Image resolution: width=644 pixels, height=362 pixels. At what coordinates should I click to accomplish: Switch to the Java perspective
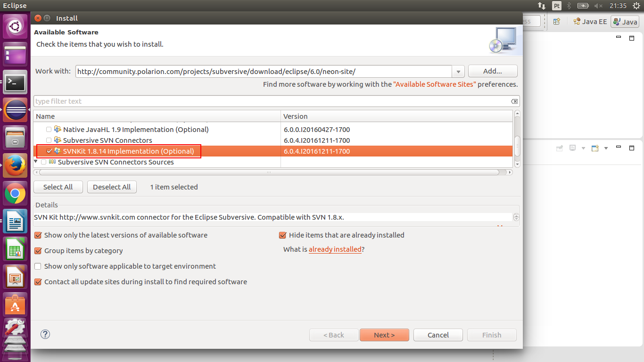[x=625, y=21]
